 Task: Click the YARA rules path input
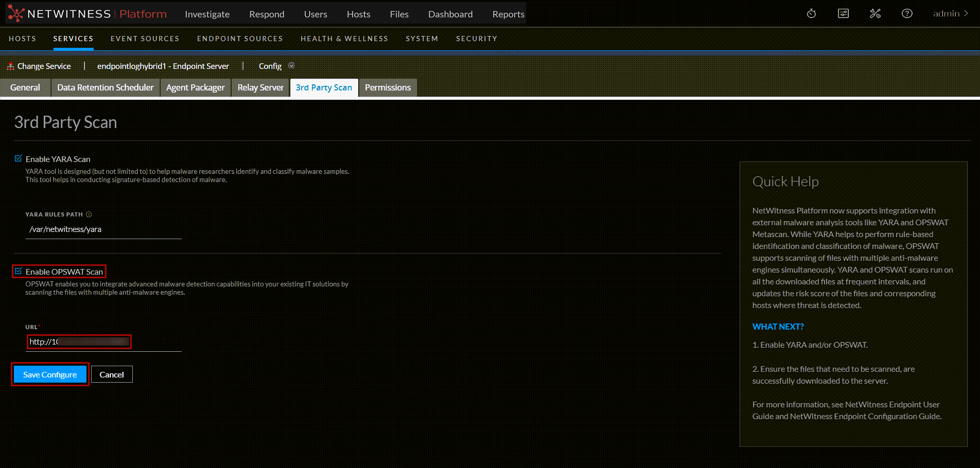(x=103, y=229)
